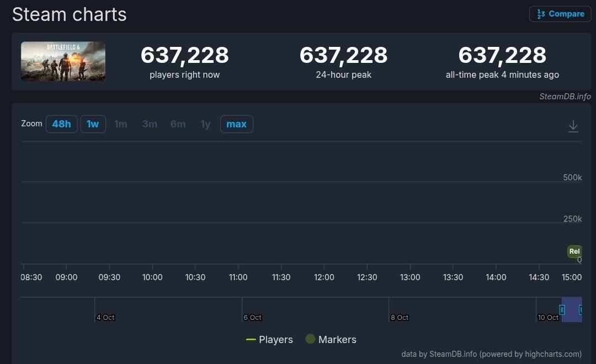The width and height of the screenshot is (596, 364).
Task: Click the Compare button
Action: click(x=560, y=14)
